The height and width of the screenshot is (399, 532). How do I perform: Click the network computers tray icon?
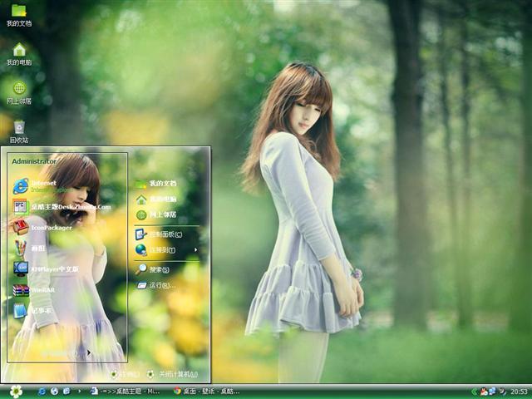[x=492, y=392]
